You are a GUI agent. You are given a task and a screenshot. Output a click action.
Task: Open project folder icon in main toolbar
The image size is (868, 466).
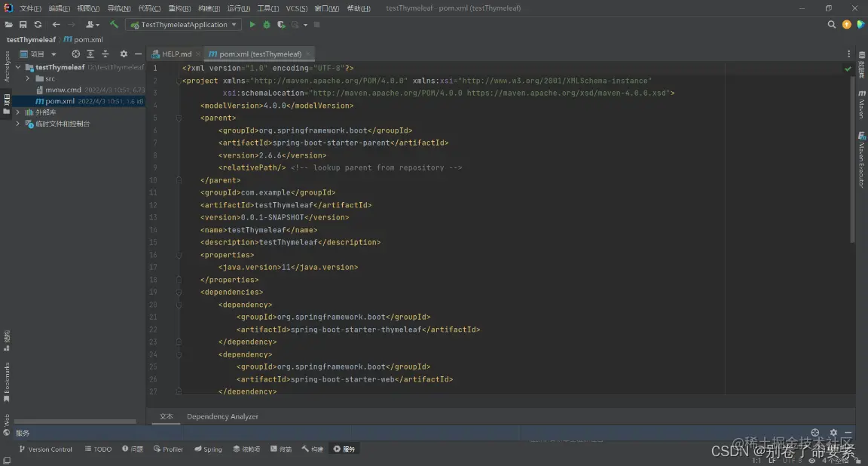tap(9, 24)
